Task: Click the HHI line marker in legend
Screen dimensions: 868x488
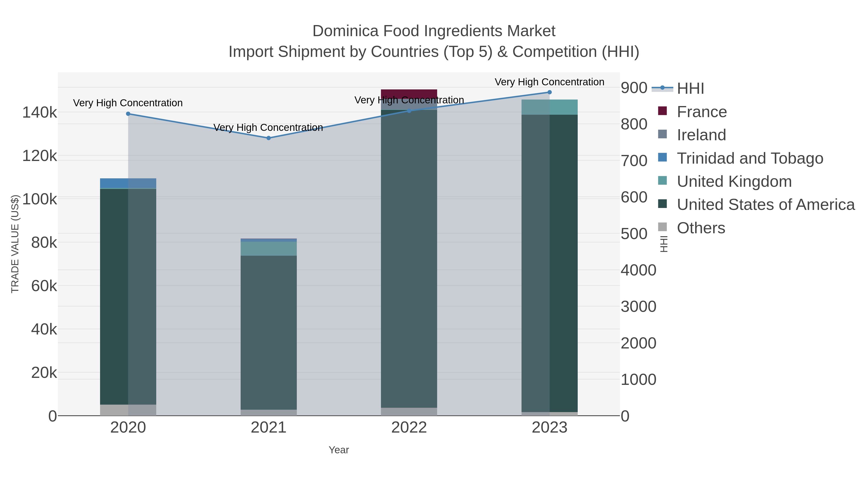Action: click(x=663, y=88)
